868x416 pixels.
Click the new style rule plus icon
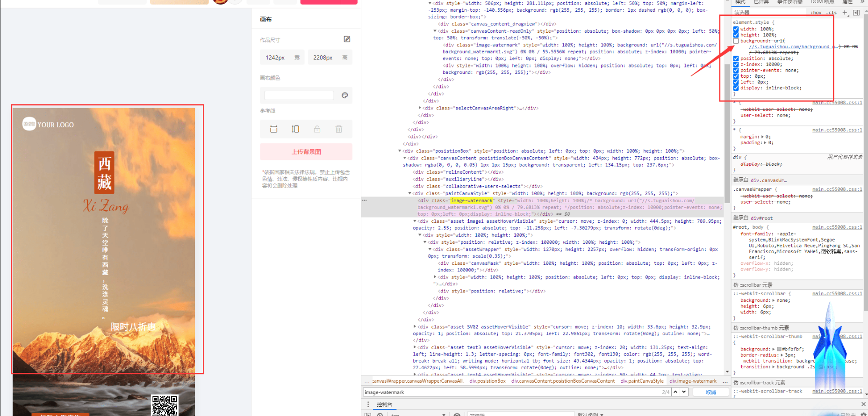pyautogui.click(x=845, y=13)
